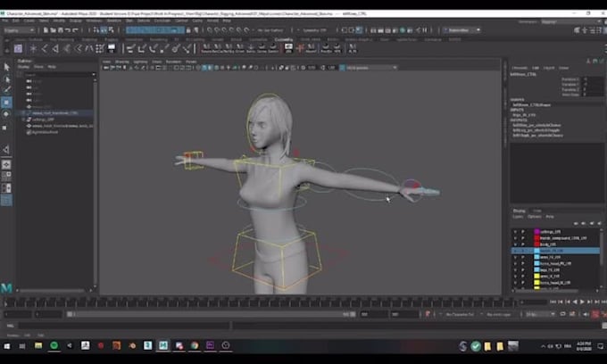Click the single-pane layout button
Screen dimensions: 607x364
6,164
